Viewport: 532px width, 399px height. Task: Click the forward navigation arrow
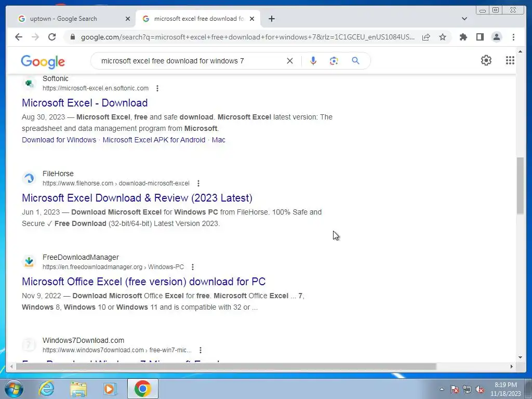coord(35,37)
